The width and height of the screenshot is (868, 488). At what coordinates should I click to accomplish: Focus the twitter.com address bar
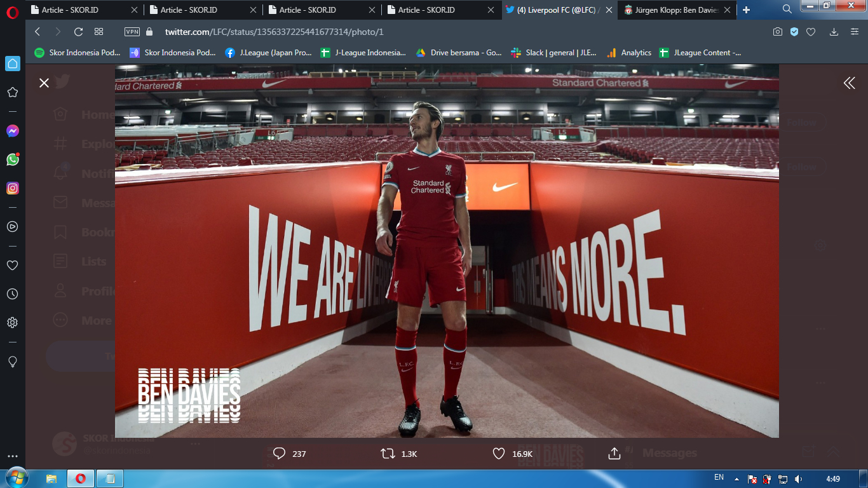(274, 32)
